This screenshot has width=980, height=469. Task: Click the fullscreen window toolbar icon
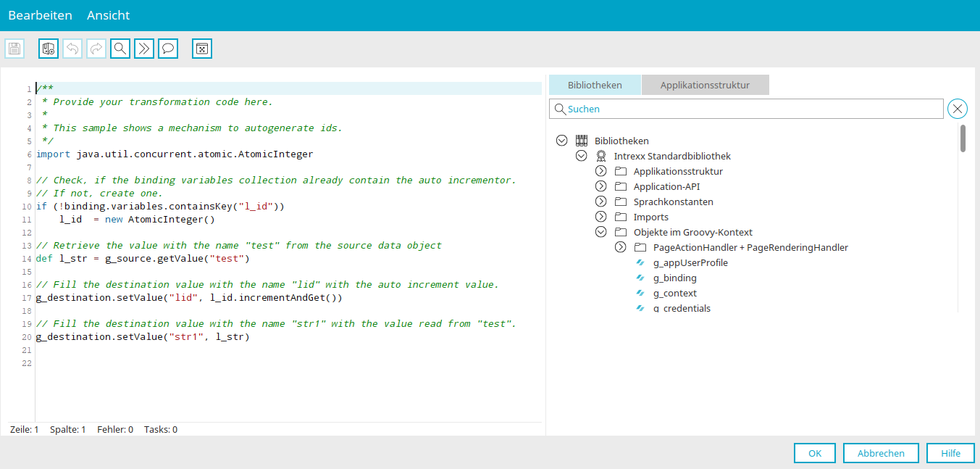click(x=202, y=49)
